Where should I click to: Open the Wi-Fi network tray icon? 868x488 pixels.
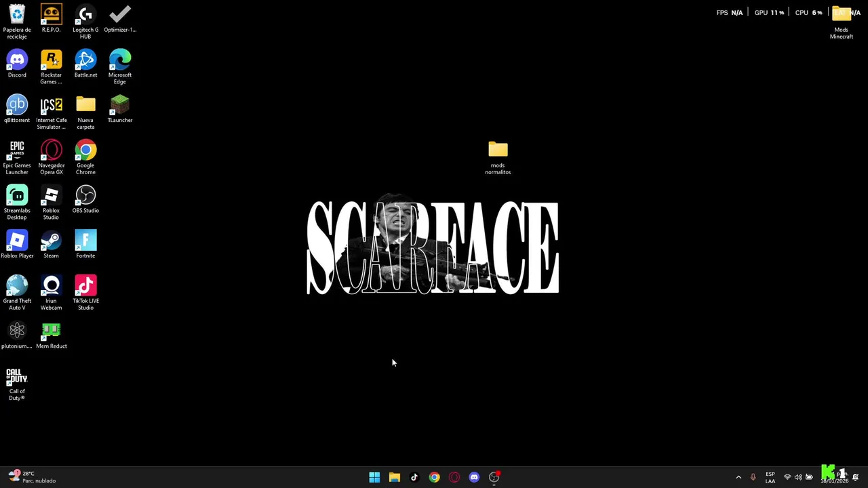(x=787, y=477)
